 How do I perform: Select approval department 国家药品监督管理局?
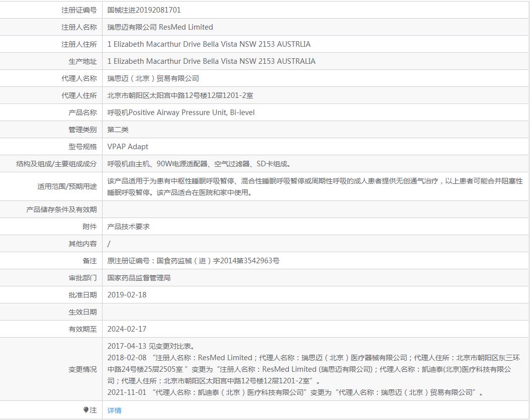[139, 278]
